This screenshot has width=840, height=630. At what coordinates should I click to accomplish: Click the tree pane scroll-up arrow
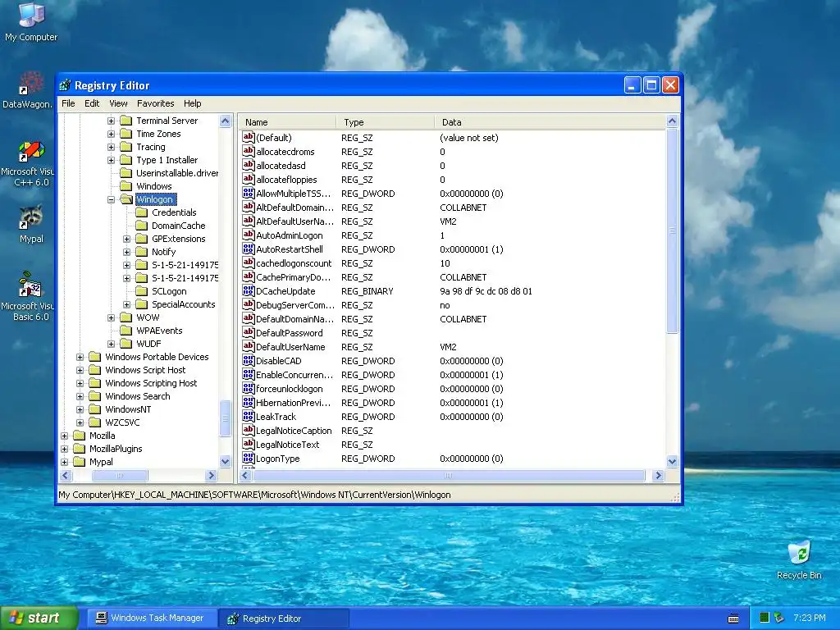coord(225,121)
